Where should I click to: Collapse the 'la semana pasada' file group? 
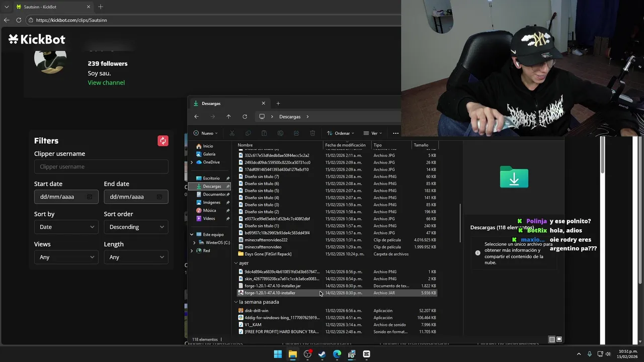pyautogui.click(x=236, y=302)
